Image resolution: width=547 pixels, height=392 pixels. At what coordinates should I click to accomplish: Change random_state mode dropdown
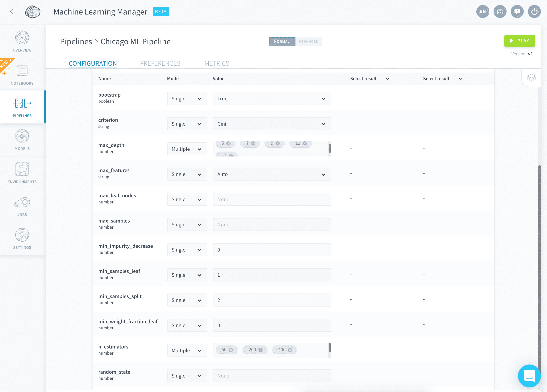pos(187,376)
